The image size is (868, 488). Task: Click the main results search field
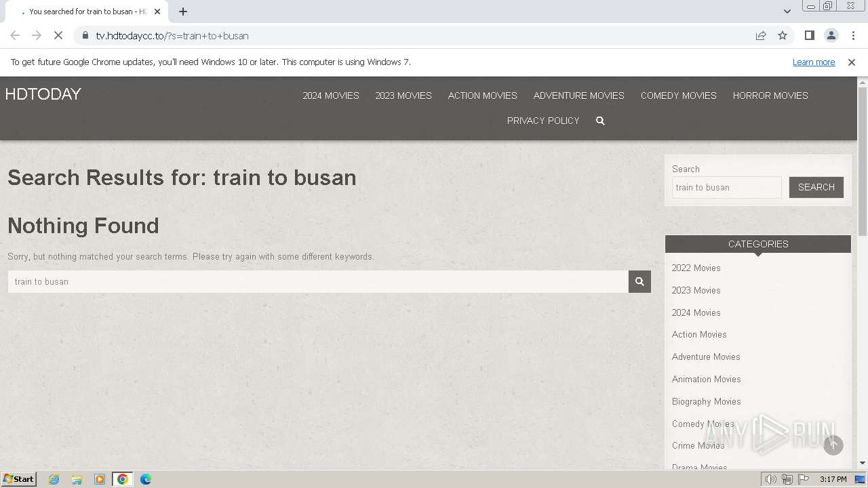click(x=318, y=281)
